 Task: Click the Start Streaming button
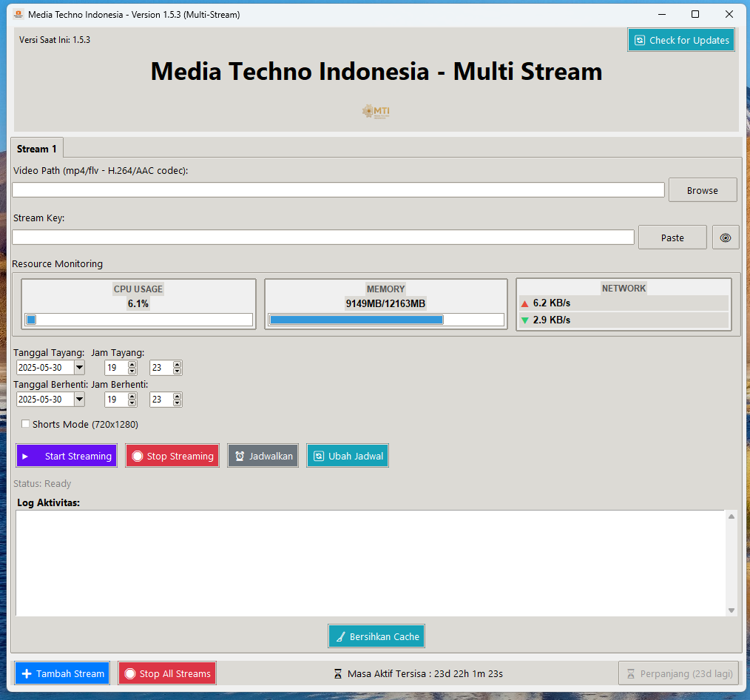click(67, 456)
